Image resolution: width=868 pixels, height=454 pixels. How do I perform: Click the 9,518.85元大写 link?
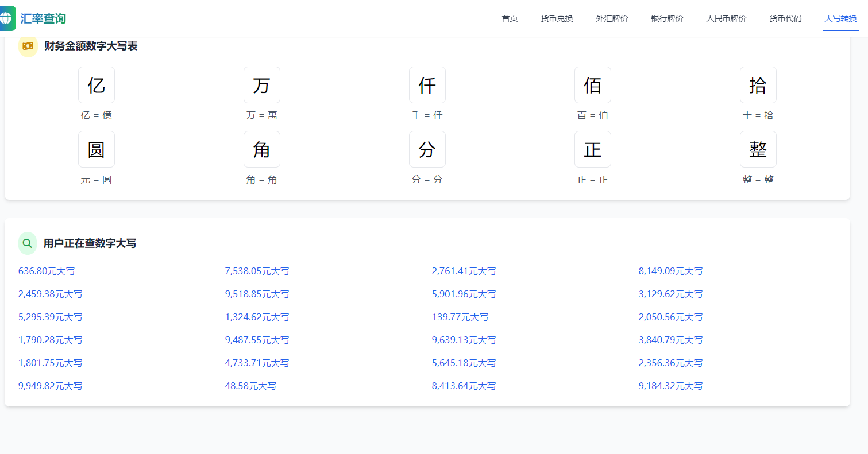(257, 294)
